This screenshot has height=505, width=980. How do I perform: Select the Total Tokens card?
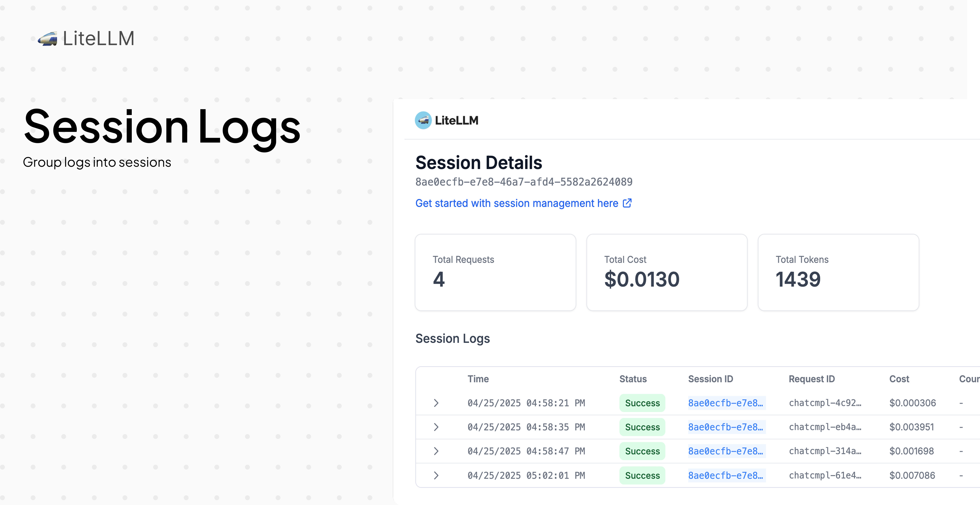click(838, 272)
